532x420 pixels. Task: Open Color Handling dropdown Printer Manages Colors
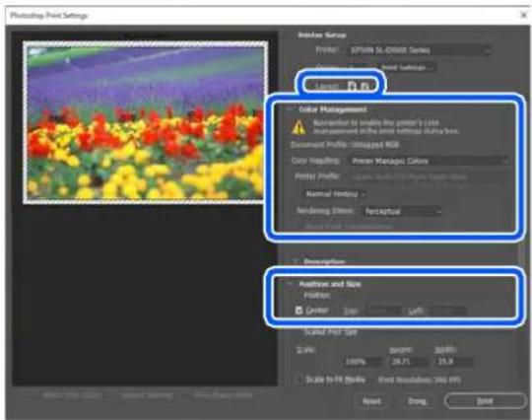tap(430, 161)
